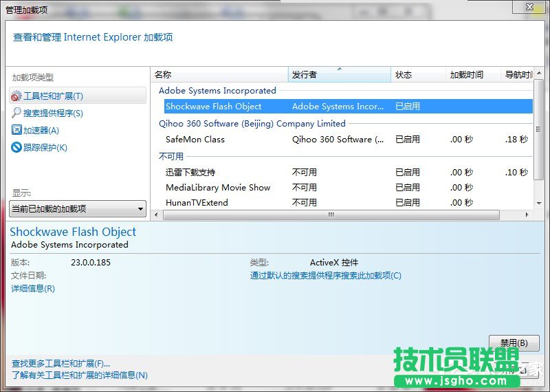Open 了解有关工具栏和扩展的详细信息(N) link

point(80,375)
